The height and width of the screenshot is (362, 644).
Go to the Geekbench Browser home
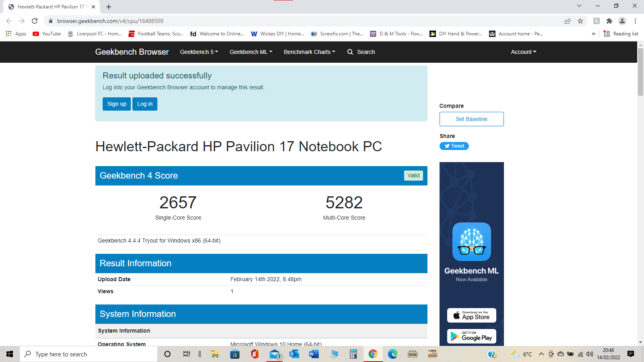[132, 52]
